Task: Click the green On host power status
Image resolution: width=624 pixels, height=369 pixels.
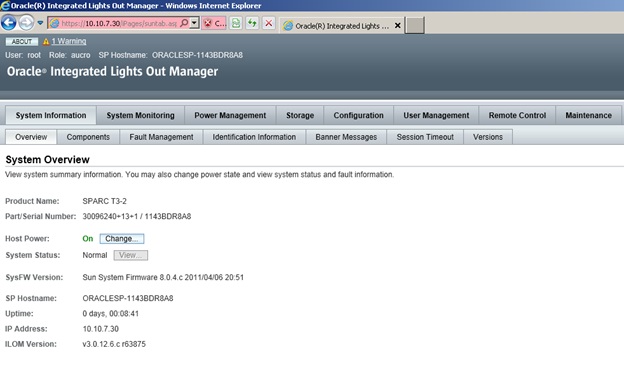Action: pos(88,239)
